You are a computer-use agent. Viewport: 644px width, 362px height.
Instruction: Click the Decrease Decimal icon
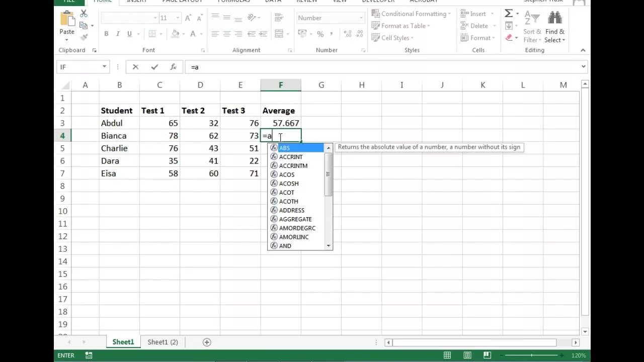click(360, 34)
